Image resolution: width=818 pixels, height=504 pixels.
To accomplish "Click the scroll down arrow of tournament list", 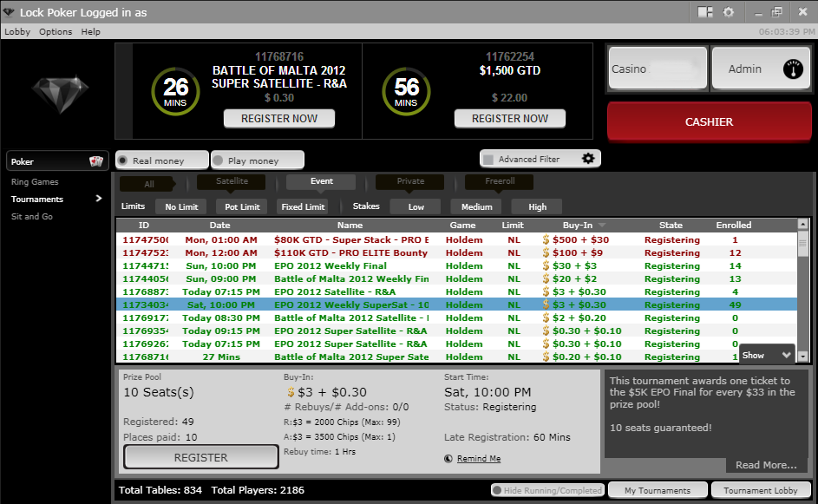I will (803, 357).
